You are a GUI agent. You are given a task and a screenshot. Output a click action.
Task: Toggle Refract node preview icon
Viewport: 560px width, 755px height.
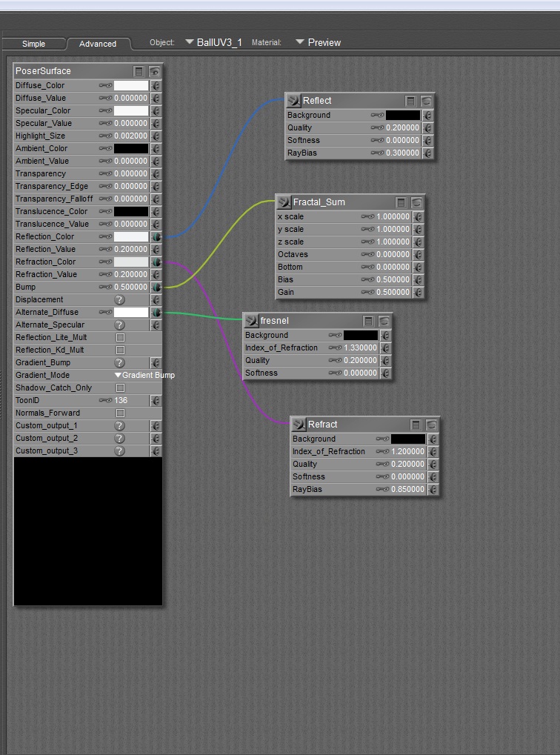pos(431,425)
